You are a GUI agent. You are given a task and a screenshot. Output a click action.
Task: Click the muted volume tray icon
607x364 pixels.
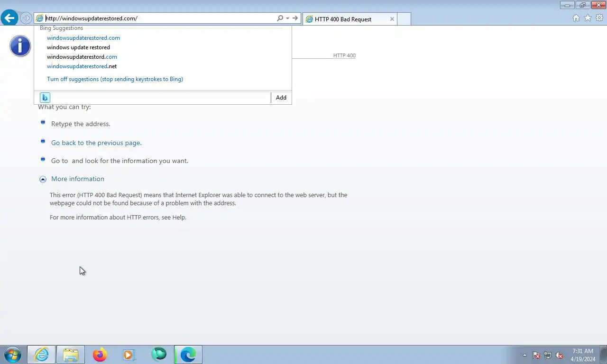coord(559,355)
